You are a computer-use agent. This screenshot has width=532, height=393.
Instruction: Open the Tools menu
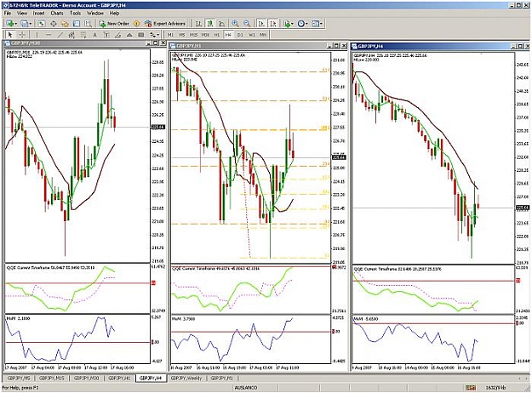pyautogui.click(x=75, y=14)
